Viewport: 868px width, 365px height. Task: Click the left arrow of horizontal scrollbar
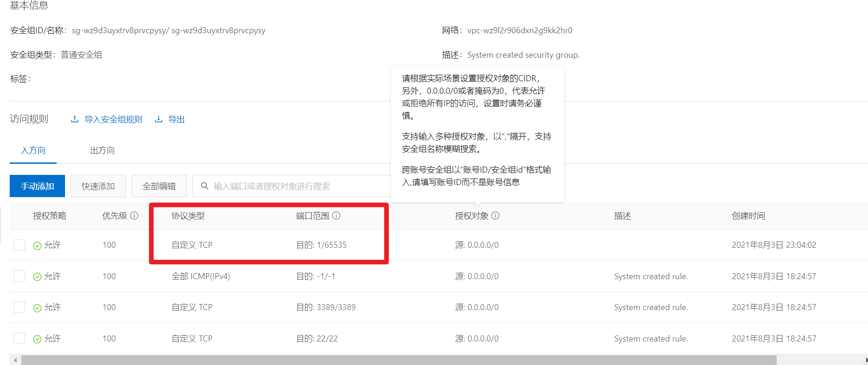click(15, 360)
